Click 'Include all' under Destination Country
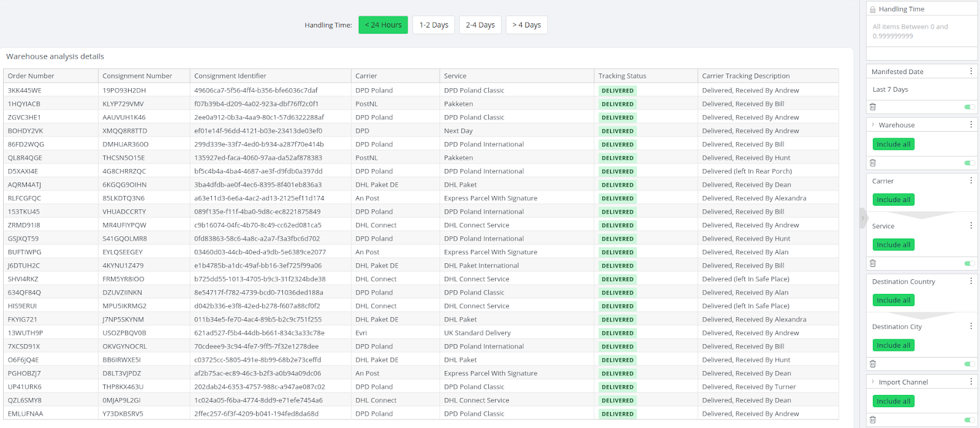Screen dimensions: 980x428 tap(893, 301)
